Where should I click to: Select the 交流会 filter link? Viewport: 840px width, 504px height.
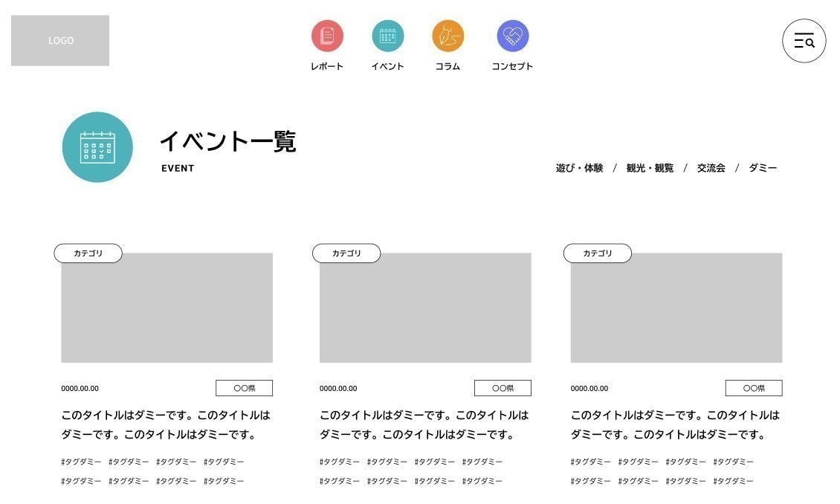coord(711,168)
